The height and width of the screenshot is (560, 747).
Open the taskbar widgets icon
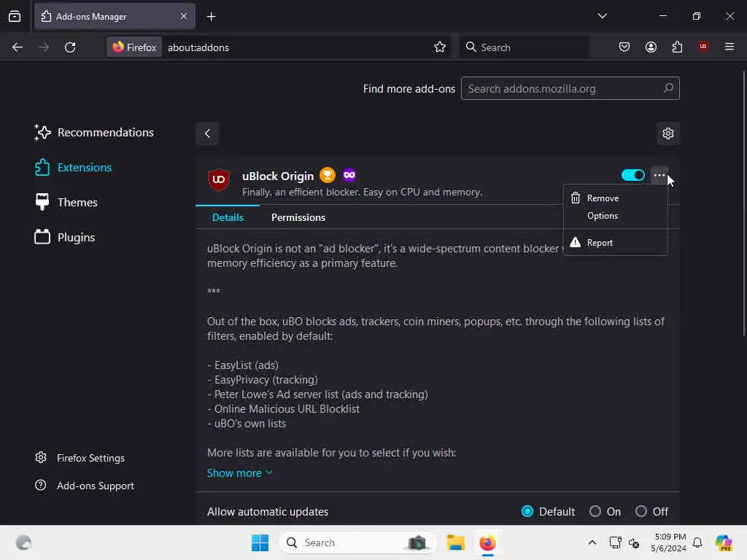(x=23, y=542)
